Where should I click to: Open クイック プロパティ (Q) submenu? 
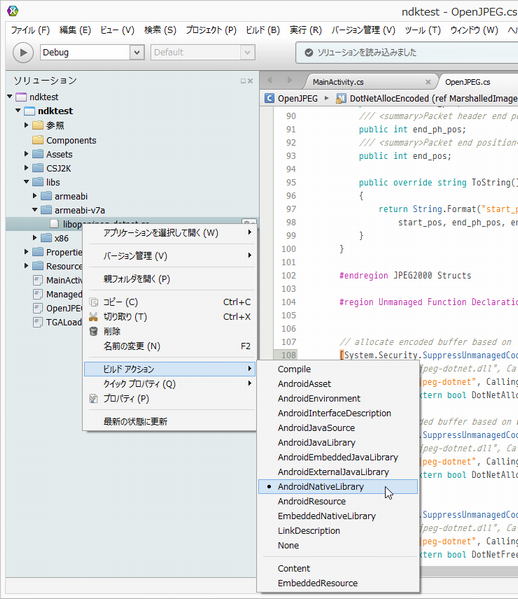click(x=170, y=384)
